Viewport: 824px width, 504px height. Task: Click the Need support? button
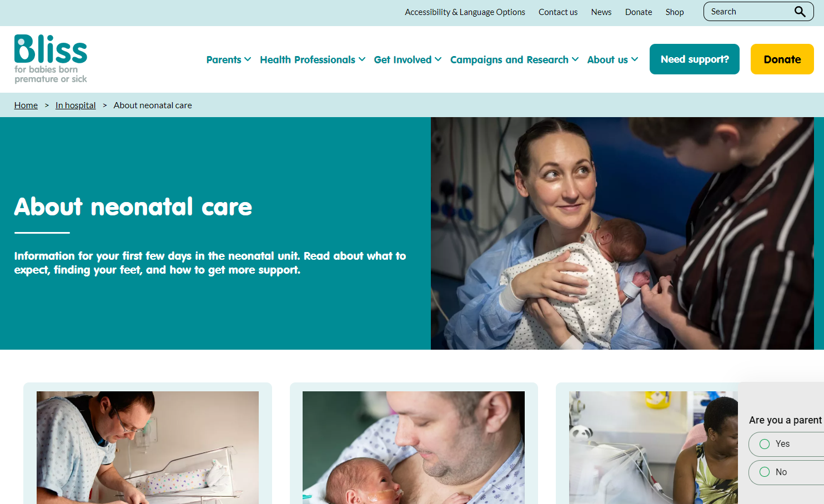695,59
